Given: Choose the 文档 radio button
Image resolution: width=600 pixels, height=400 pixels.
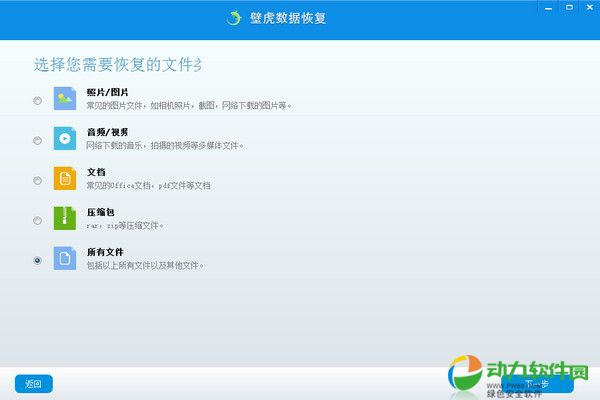Looking at the screenshot, I should point(38,180).
